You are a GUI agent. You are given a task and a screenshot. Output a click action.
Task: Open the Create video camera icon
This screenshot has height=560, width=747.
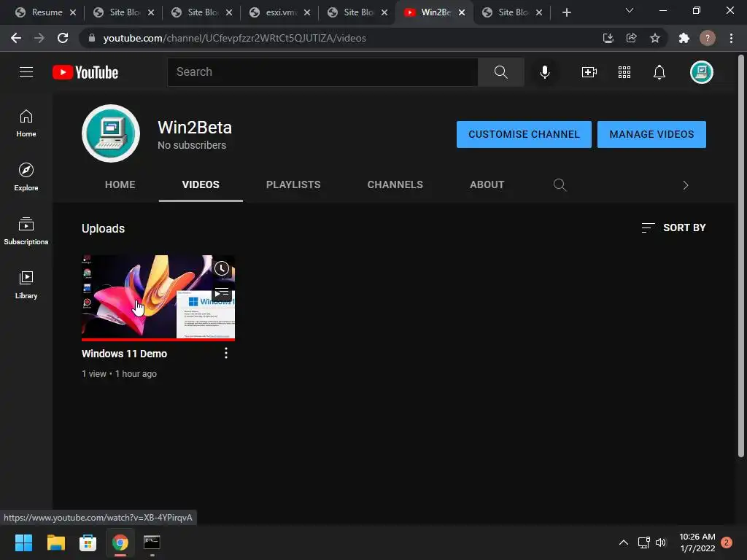(589, 72)
